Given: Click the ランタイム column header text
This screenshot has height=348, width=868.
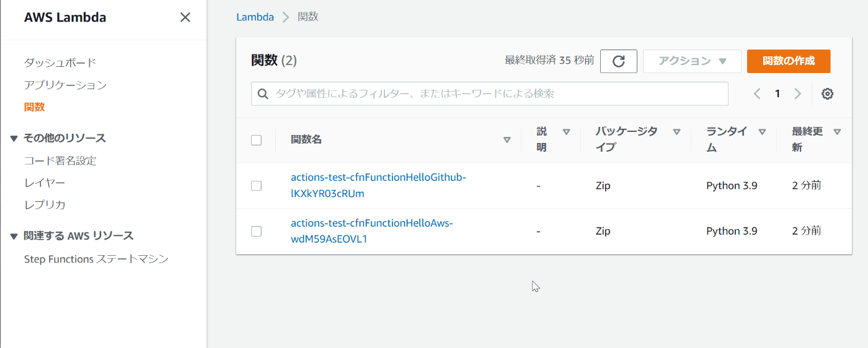Looking at the screenshot, I should click(727, 139).
